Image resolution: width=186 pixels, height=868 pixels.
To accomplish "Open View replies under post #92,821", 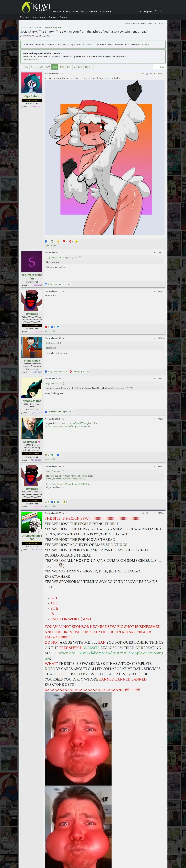I will coord(51,245).
